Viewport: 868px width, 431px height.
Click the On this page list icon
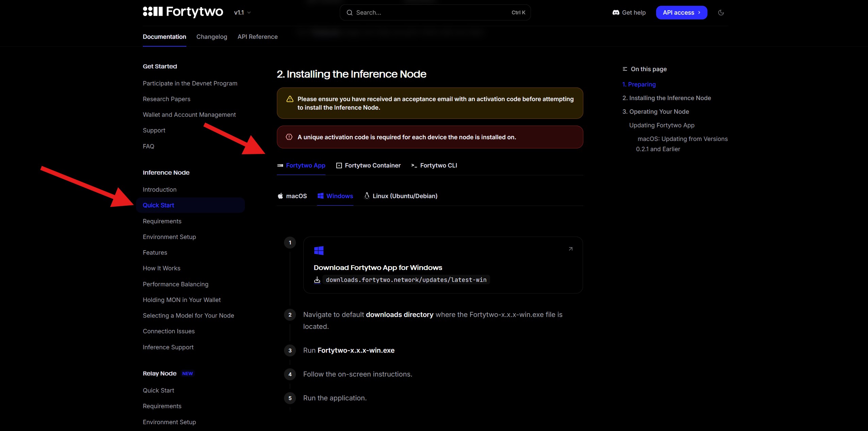coord(624,69)
